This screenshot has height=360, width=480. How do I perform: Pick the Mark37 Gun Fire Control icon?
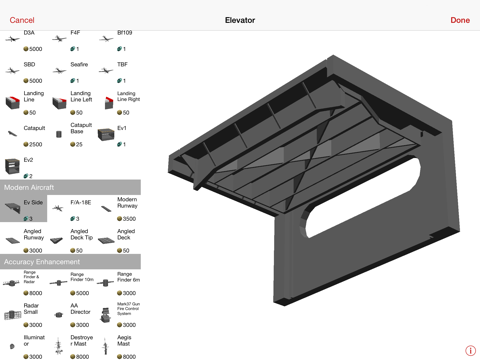coord(105,315)
